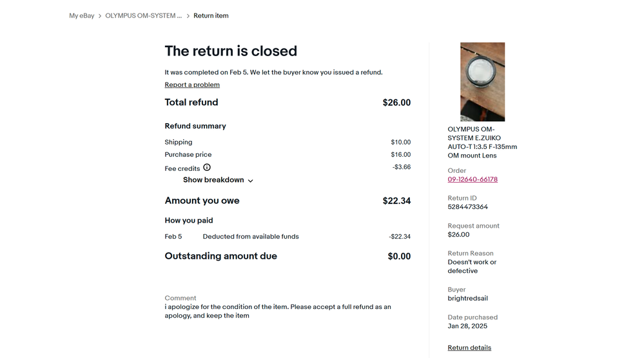Click the Deducted from available funds entry

[x=251, y=237]
